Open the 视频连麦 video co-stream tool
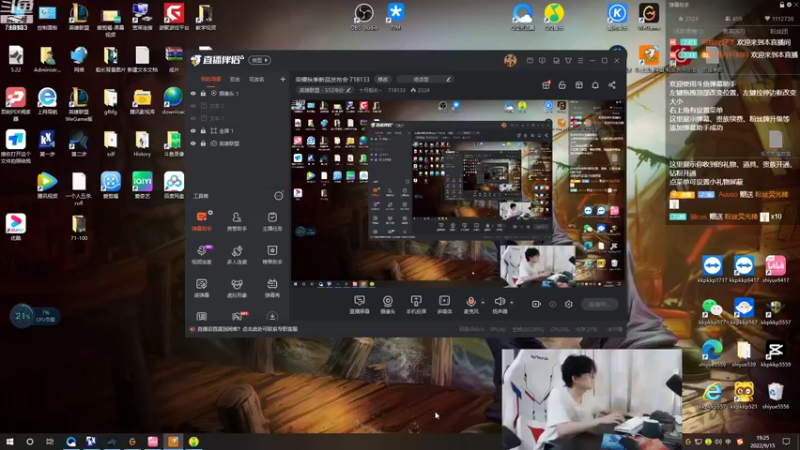The height and width of the screenshot is (450, 800). click(x=202, y=254)
